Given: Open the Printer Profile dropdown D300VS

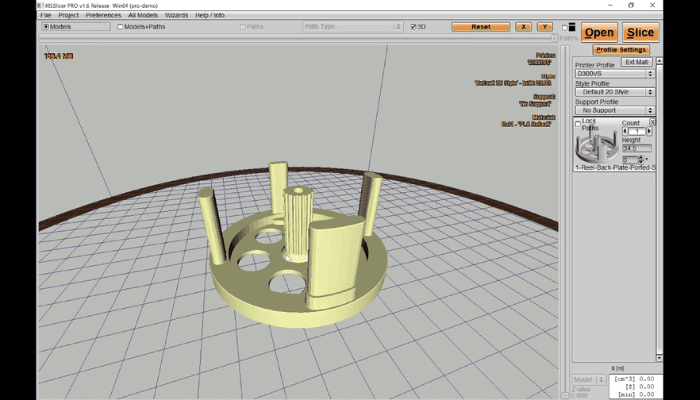Looking at the screenshot, I should click(x=615, y=74).
